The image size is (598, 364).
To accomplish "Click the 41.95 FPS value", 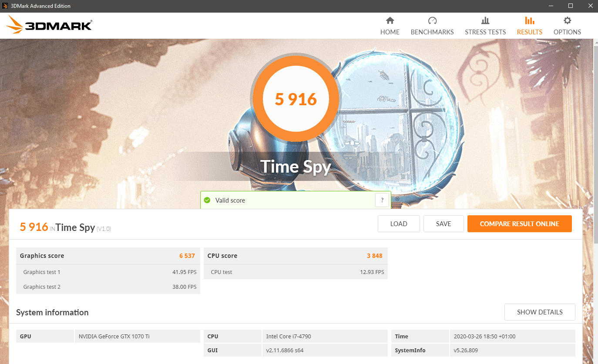I will (185, 272).
